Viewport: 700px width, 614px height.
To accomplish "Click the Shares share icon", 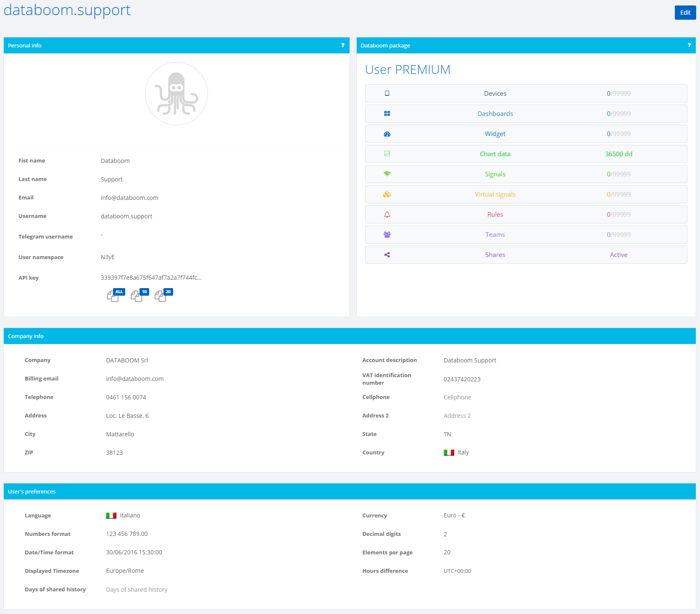I will 387,255.
